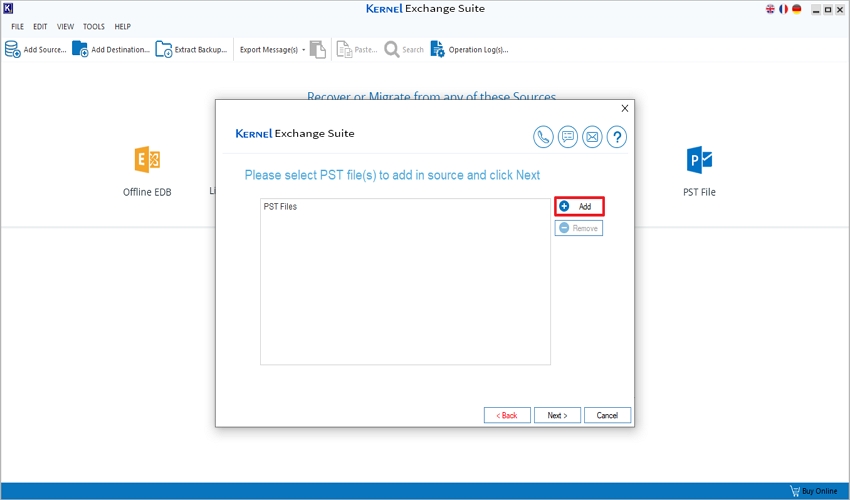Screen dimensions: 850x500
Task: Click the PST File source icon
Action: pos(699,159)
